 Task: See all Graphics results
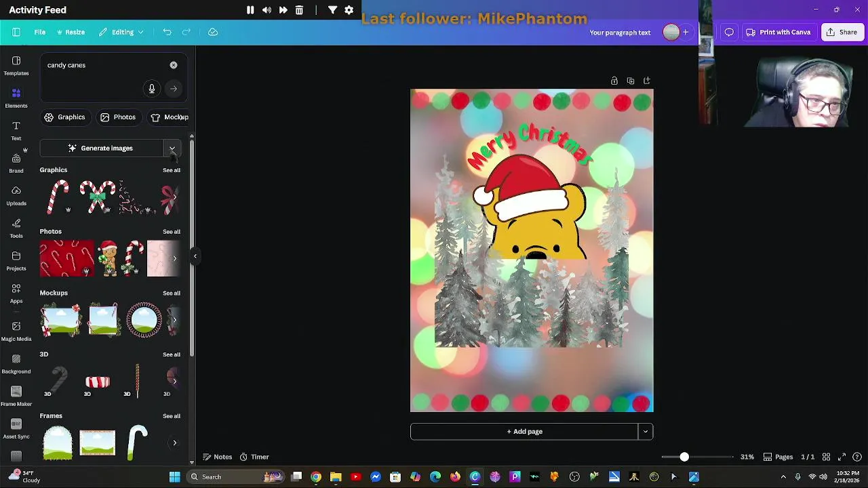[172, 170]
